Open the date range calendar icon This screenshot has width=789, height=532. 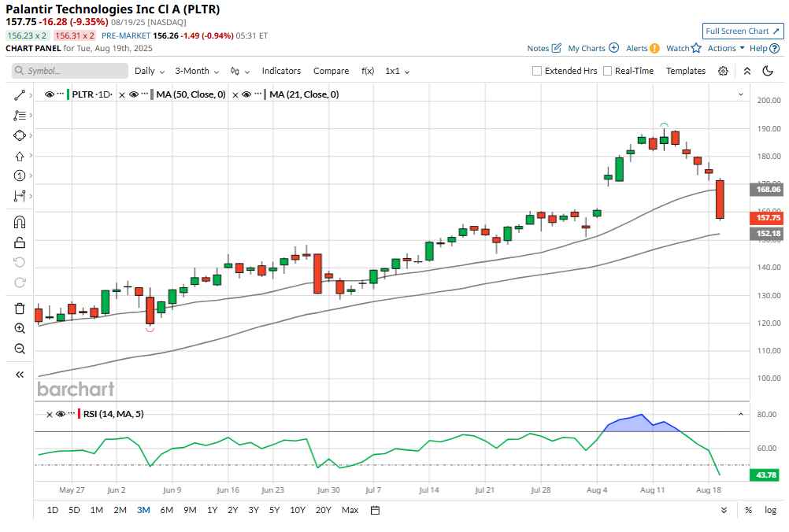pos(375,510)
